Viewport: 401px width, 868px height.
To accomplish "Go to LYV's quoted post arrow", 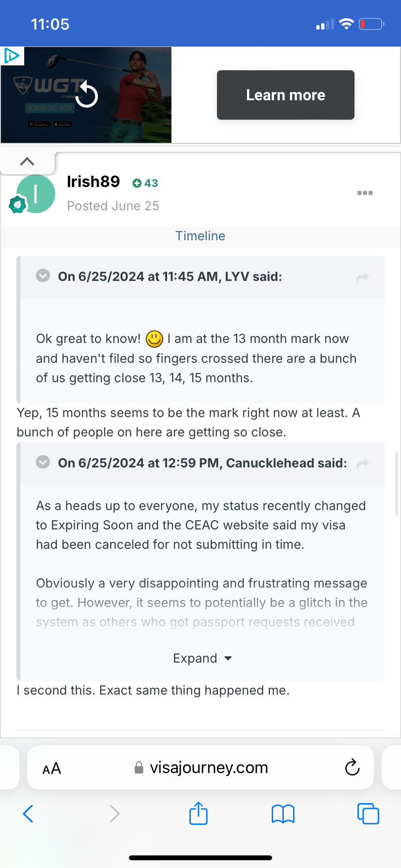I will [x=363, y=278].
